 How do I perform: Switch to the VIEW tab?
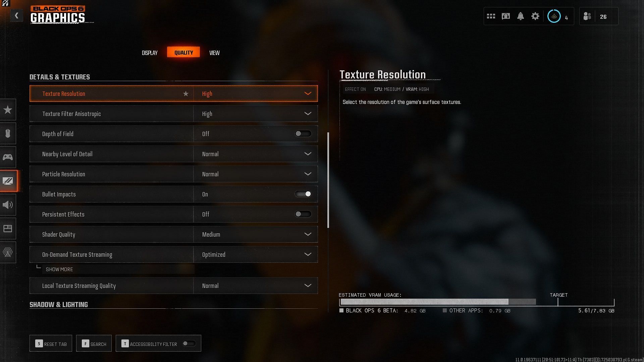tap(215, 53)
